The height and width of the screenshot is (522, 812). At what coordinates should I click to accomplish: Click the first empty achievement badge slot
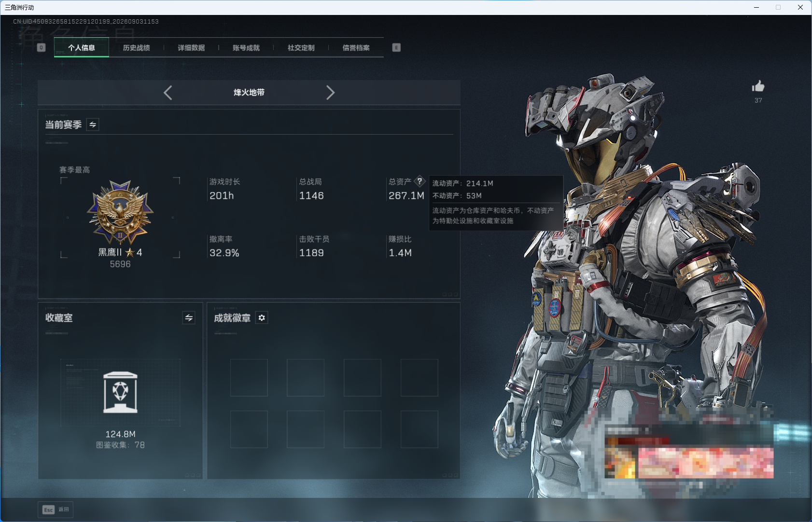pyautogui.click(x=249, y=378)
